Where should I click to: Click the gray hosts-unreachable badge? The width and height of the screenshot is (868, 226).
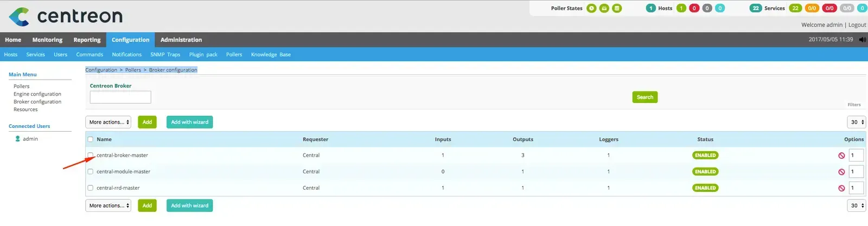coord(707,8)
